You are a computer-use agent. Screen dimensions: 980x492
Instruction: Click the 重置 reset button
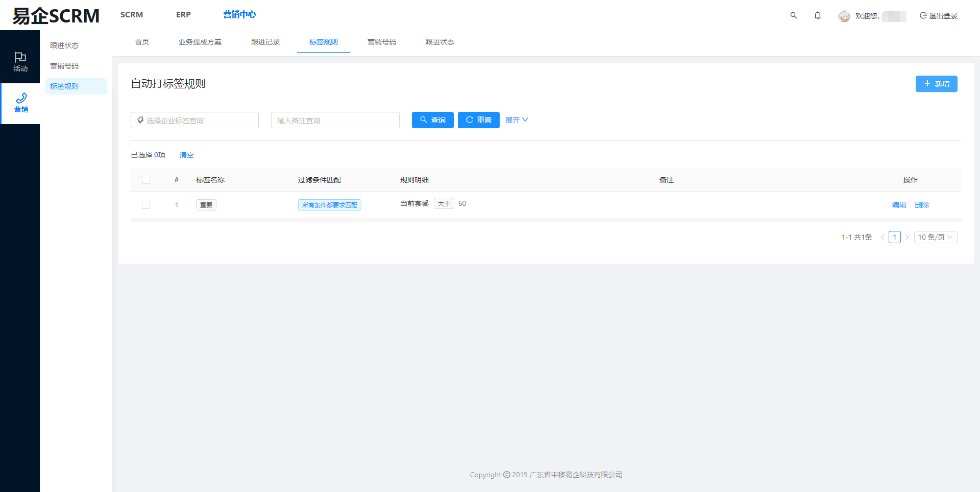(479, 120)
